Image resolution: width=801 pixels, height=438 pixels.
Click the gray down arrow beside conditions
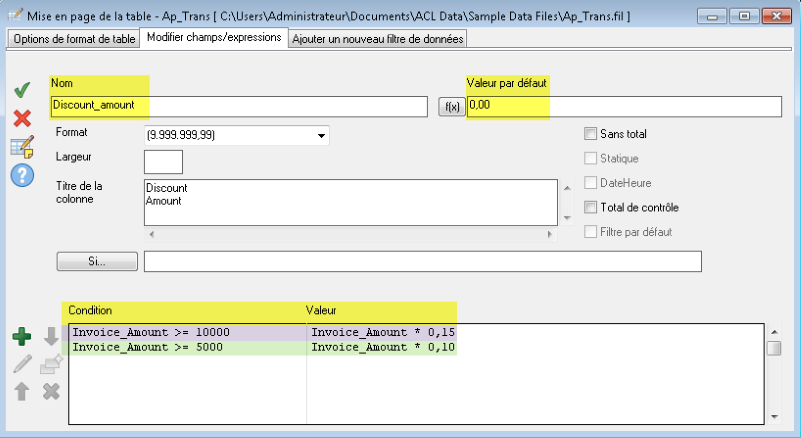52,337
